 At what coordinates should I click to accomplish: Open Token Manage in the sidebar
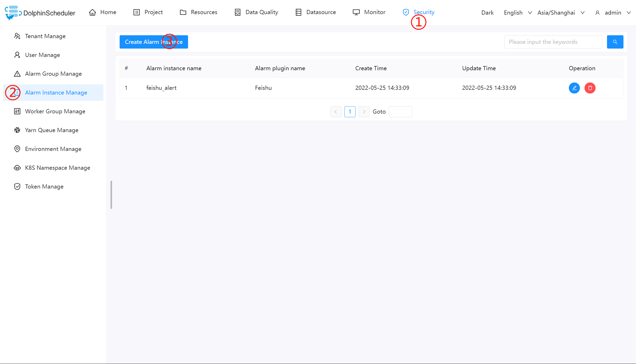(x=44, y=186)
